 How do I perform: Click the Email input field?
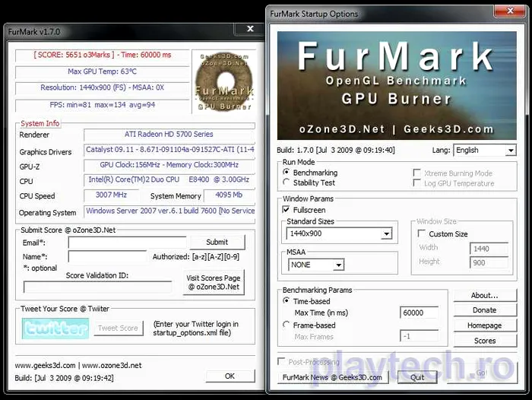click(x=127, y=243)
